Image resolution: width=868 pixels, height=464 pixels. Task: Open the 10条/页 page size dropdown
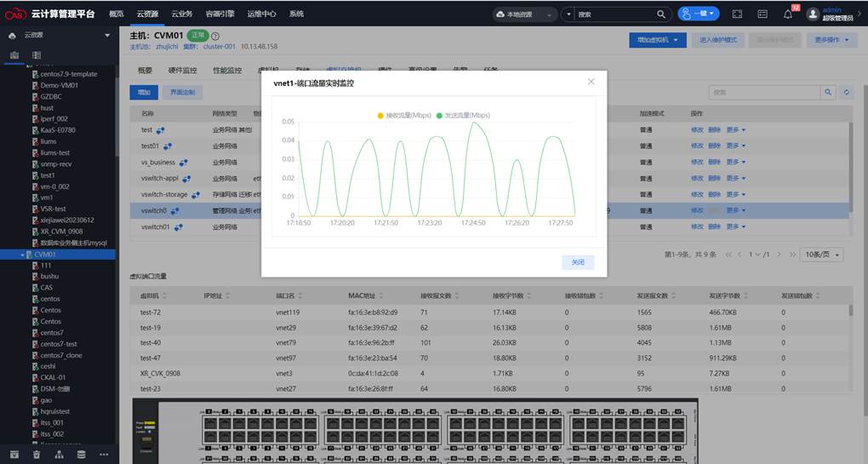pos(822,255)
